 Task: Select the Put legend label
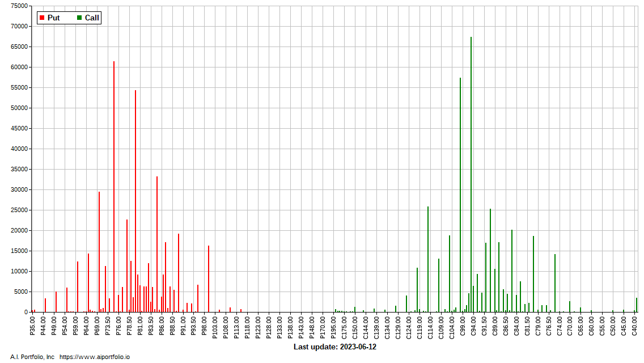[53, 18]
